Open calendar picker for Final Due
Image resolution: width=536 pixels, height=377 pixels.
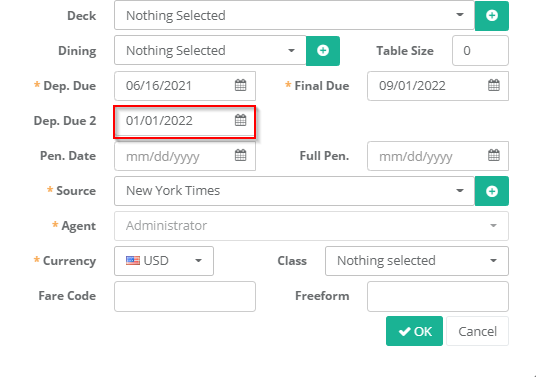click(x=494, y=85)
